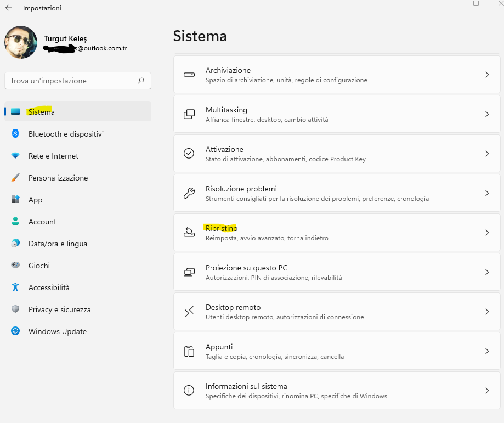The width and height of the screenshot is (504, 423).
Task: Expand the Archiviazione row chevron
Action: coord(486,75)
